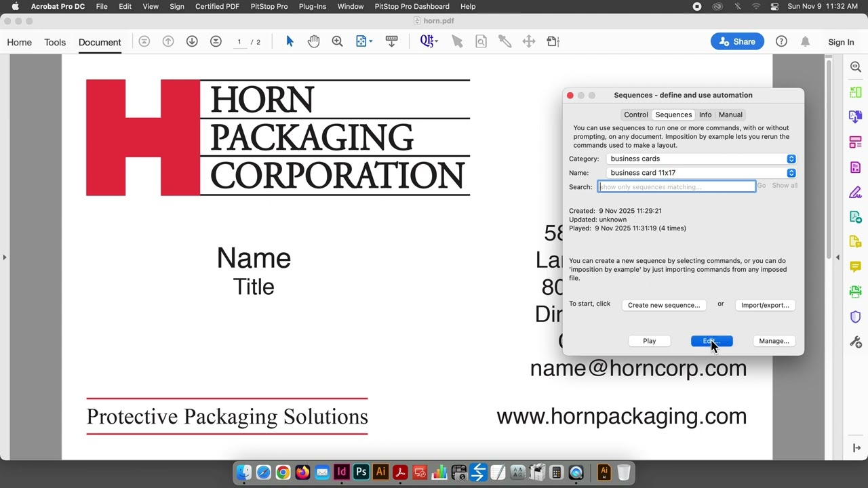
Task: Click the PitStop page inspector icon
Action: (x=481, y=41)
